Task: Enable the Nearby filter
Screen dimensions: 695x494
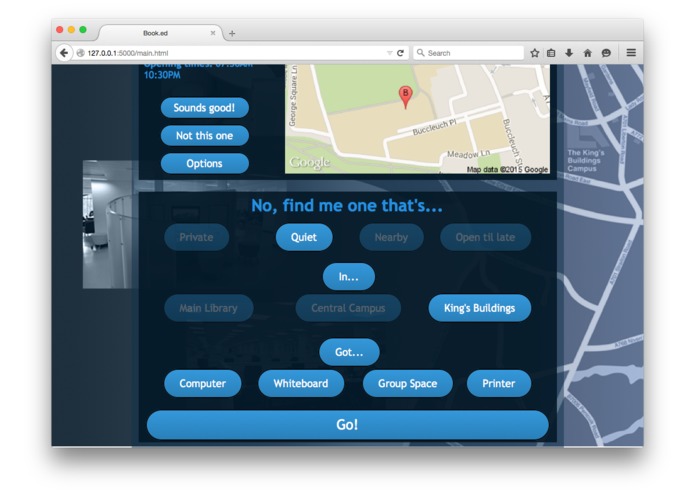Action: [x=391, y=237]
